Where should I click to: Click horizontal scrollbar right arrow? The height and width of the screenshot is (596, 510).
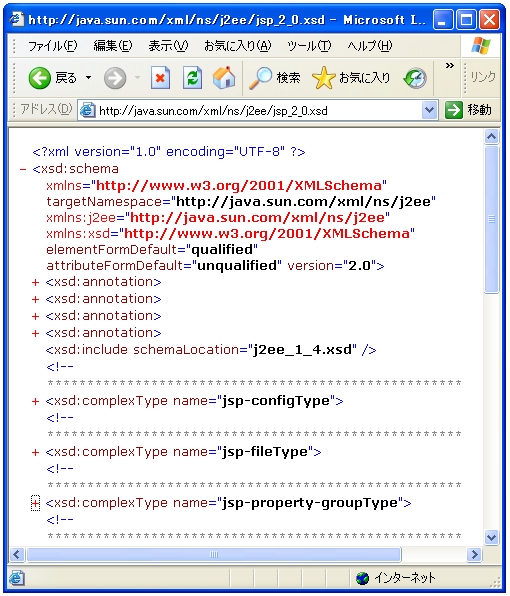[474, 555]
